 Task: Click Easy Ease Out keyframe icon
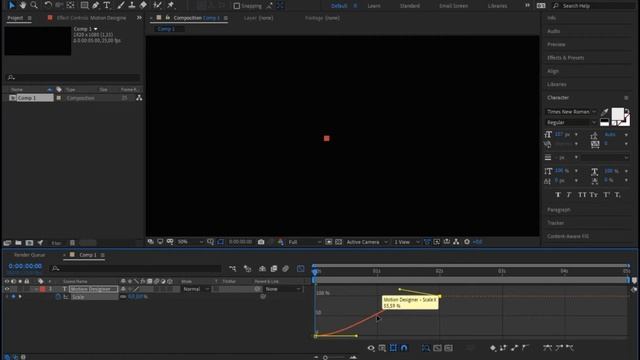coord(570,348)
